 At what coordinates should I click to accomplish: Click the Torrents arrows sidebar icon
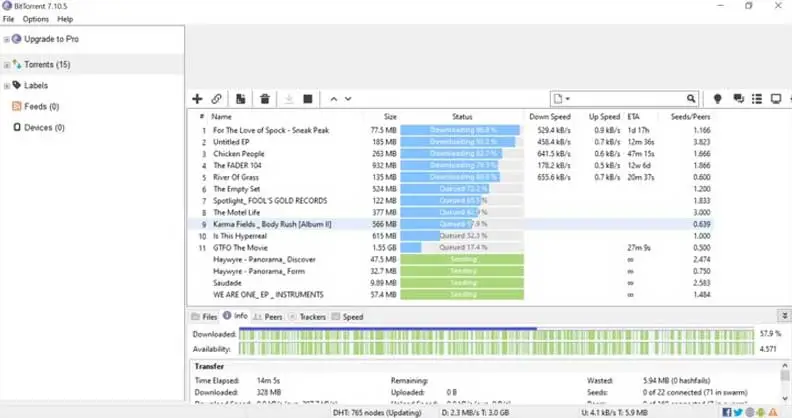pyautogui.click(x=17, y=64)
